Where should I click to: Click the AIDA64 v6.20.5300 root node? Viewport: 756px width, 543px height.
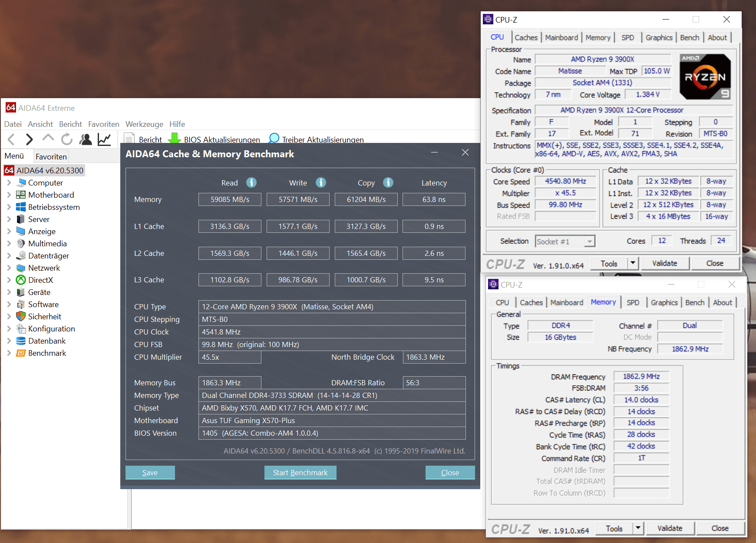click(44, 170)
